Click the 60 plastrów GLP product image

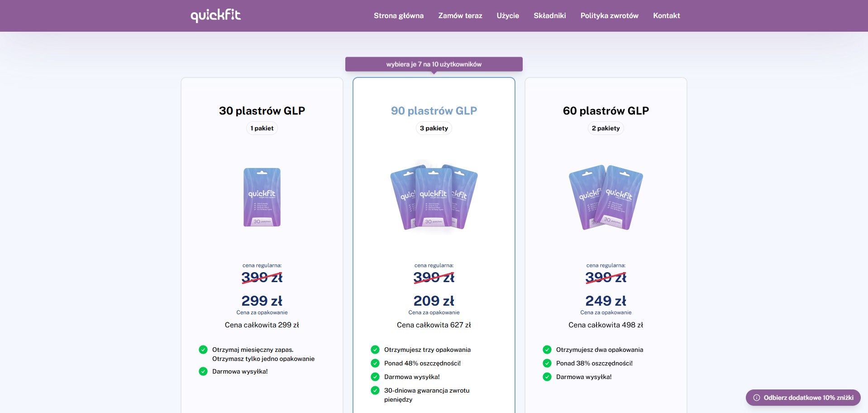[606, 197]
